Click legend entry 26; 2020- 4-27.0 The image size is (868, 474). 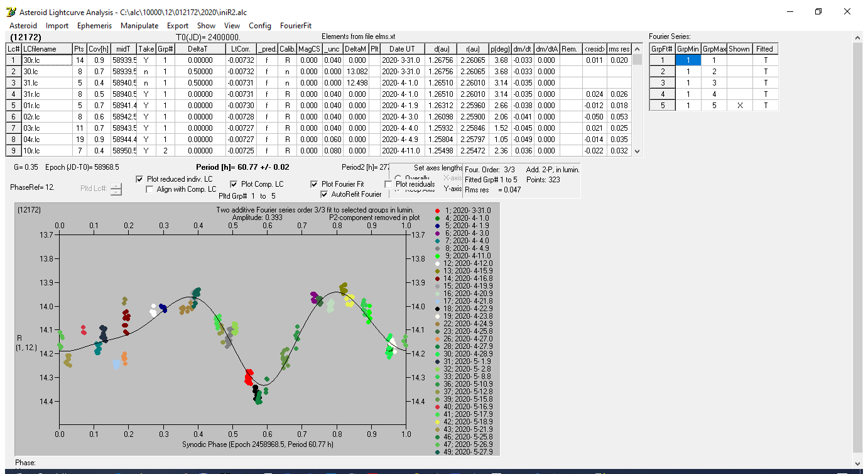tap(469, 339)
